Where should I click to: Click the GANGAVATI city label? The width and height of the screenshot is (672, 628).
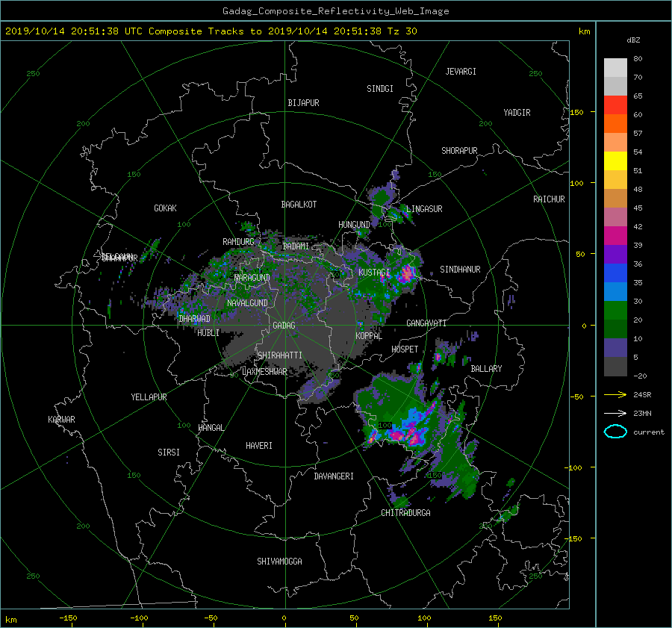(x=426, y=323)
